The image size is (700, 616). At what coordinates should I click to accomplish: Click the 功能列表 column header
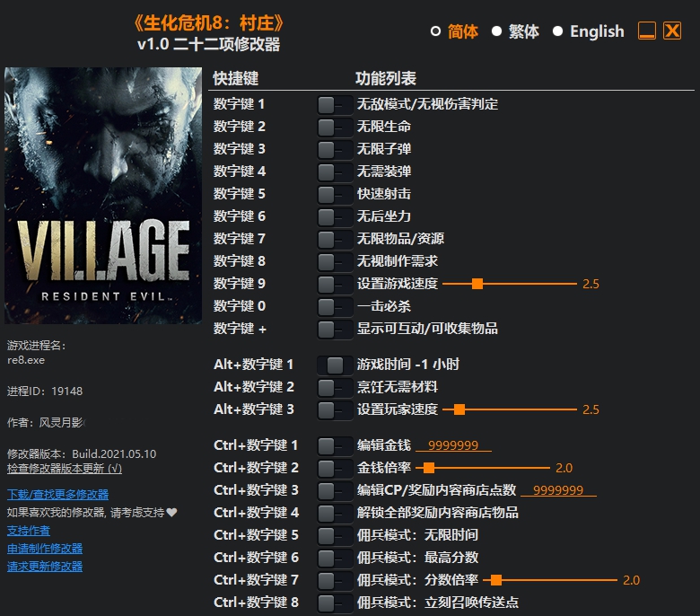coord(386,78)
